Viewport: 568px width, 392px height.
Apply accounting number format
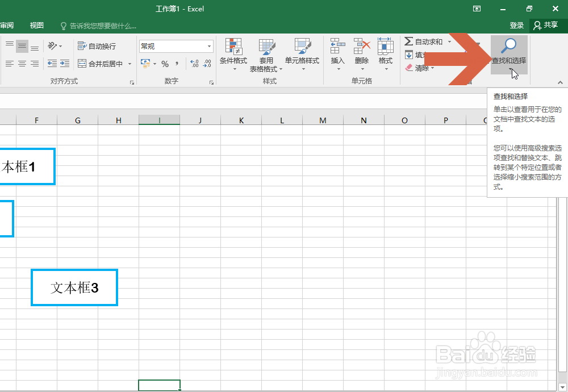(x=145, y=64)
